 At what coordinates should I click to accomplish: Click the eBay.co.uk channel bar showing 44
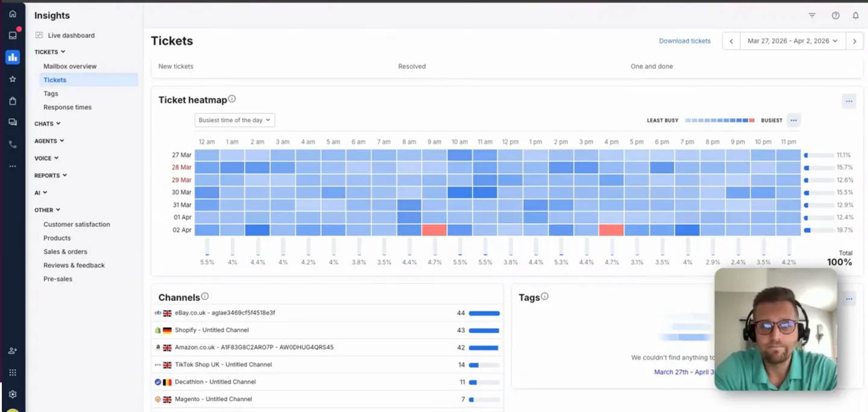pos(484,313)
